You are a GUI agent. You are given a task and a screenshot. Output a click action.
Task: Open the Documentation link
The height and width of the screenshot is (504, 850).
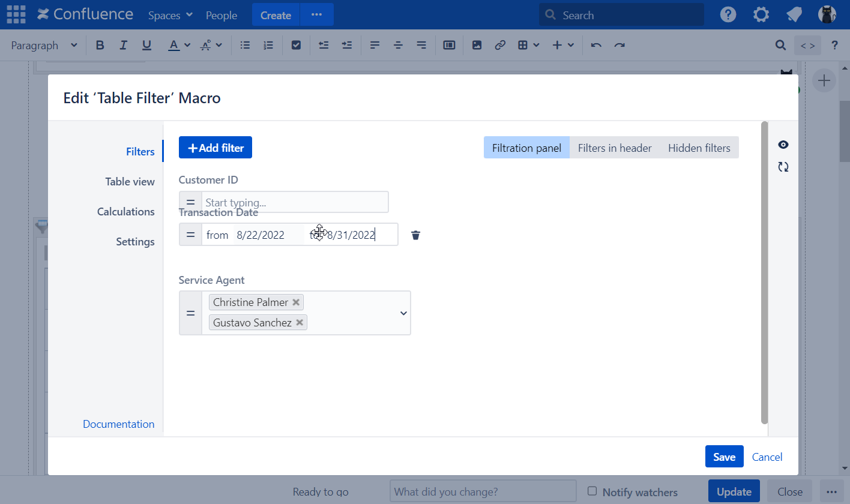click(118, 424)
